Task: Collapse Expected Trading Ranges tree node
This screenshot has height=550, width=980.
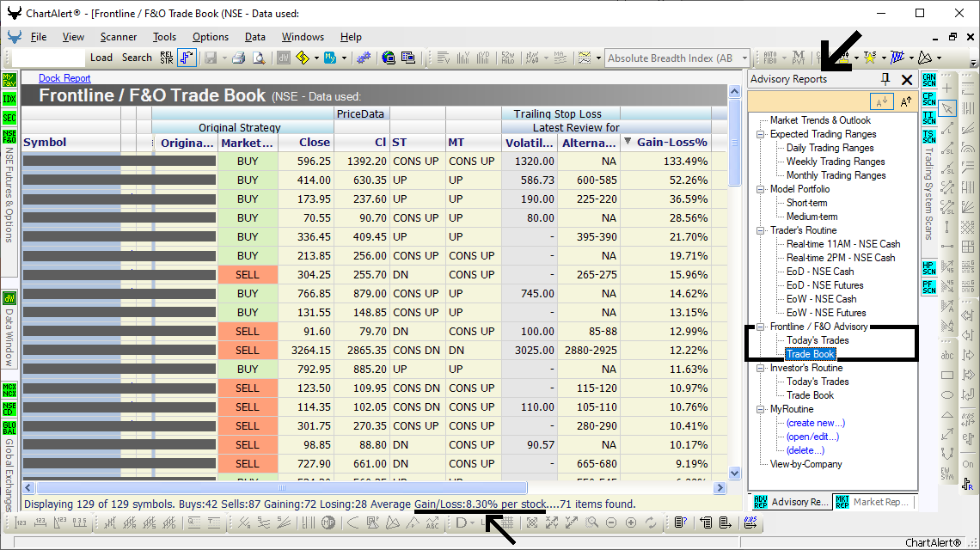Action: [x=761, y=134]
